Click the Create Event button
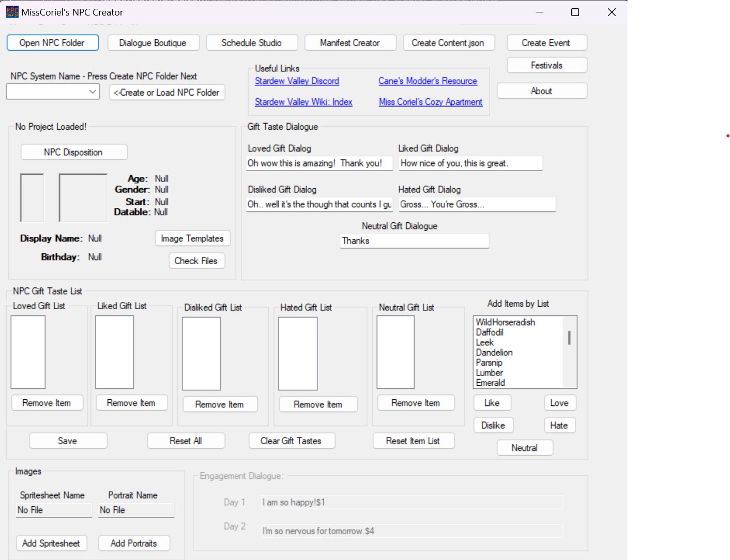 (x=547, y=43)
